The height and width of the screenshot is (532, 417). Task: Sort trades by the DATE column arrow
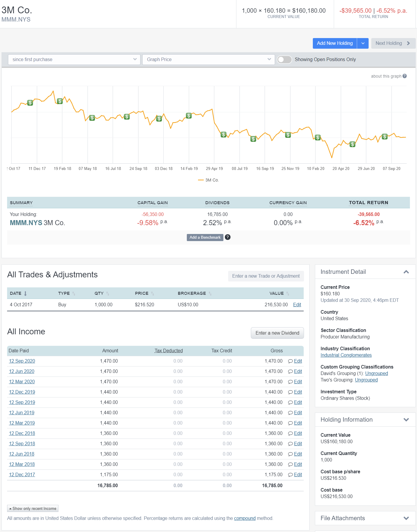[x=25, y=293]
